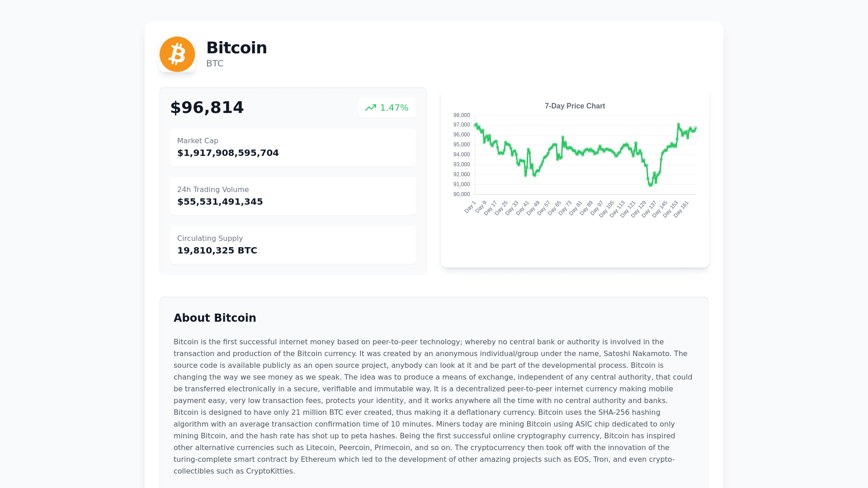Click the BTC ticker symbol under the title

click(x=215, y=64)
